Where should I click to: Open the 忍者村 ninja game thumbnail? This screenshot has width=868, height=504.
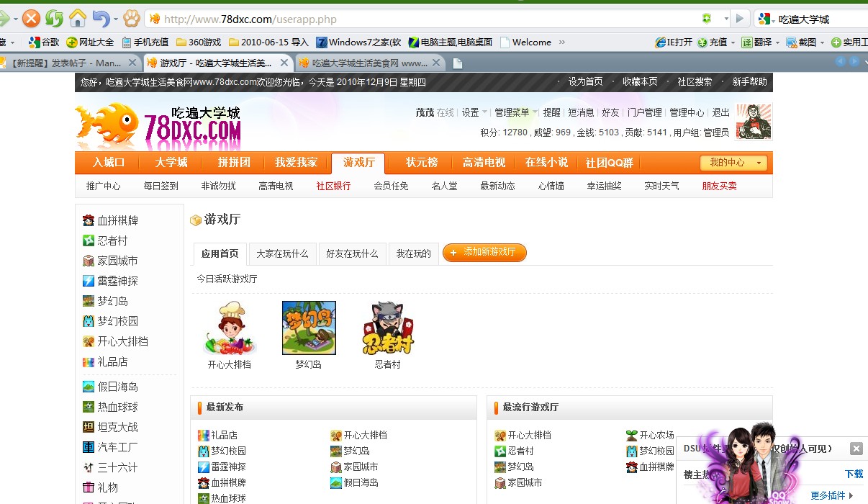(387, 328)
